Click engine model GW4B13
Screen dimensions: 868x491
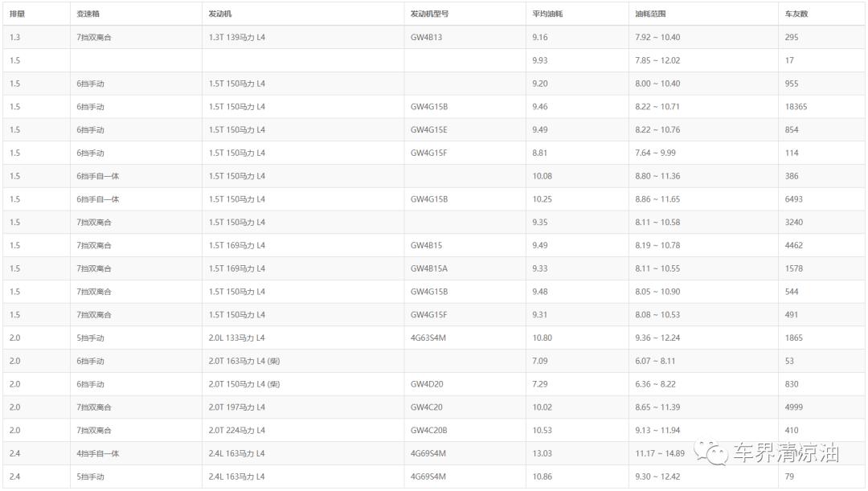tap(426, 37)
